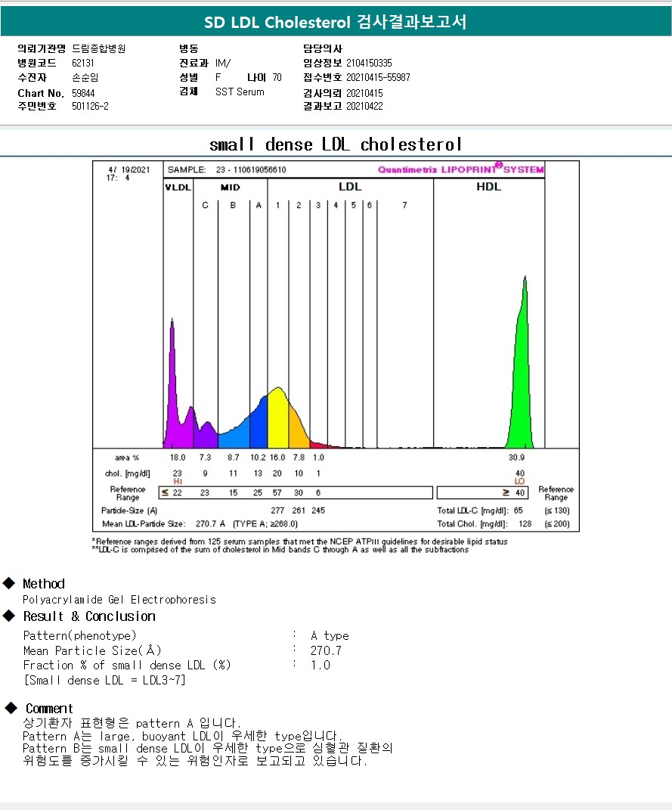Click the red LO flag under HDL
Image resolution: width=672 pixels, height=810 pixels.
(520, 481)
